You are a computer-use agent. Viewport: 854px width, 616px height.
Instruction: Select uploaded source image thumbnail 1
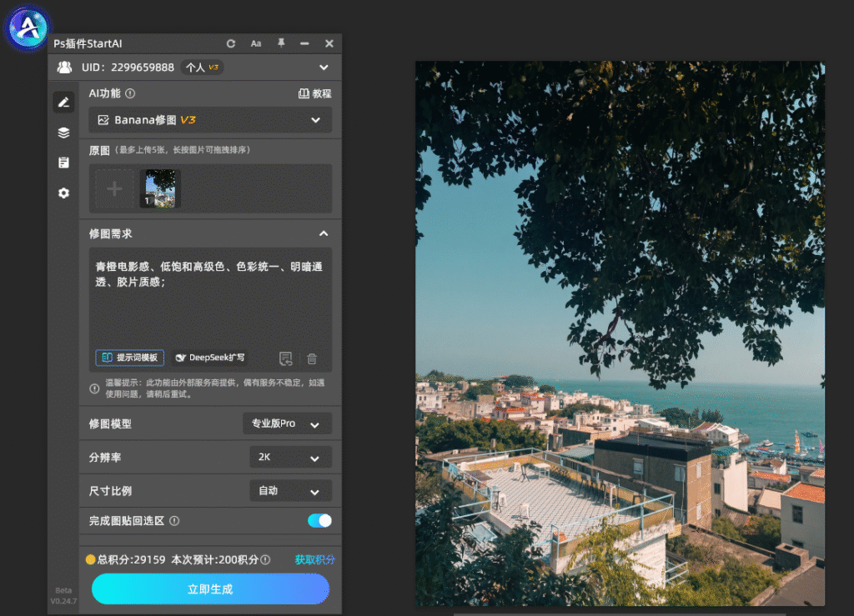point(160,189)
